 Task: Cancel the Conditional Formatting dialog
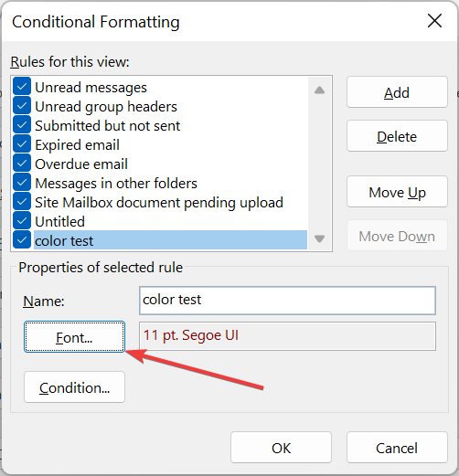coord(397,448)
